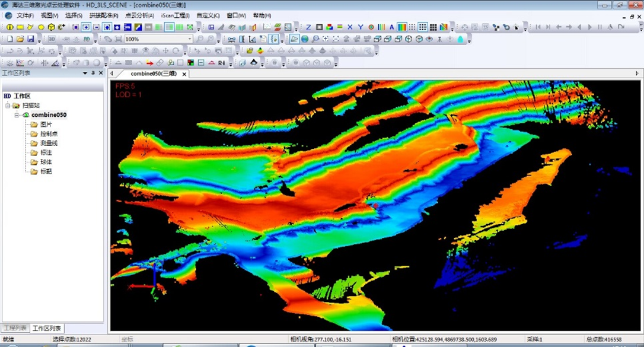Click the globe view icon
644x347 pixels.
coord(305,39)
